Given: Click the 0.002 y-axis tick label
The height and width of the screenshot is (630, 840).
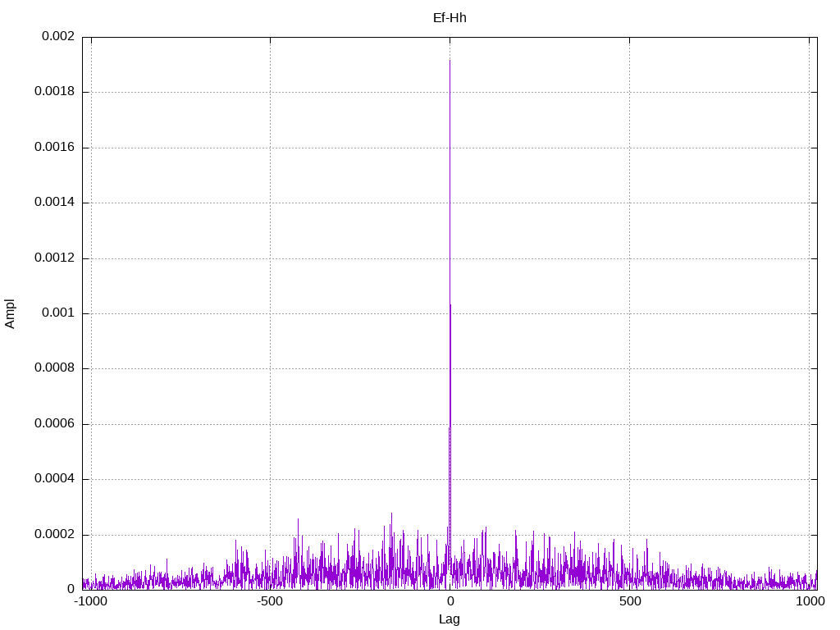Looking at the screenshot, I should 58,37.
